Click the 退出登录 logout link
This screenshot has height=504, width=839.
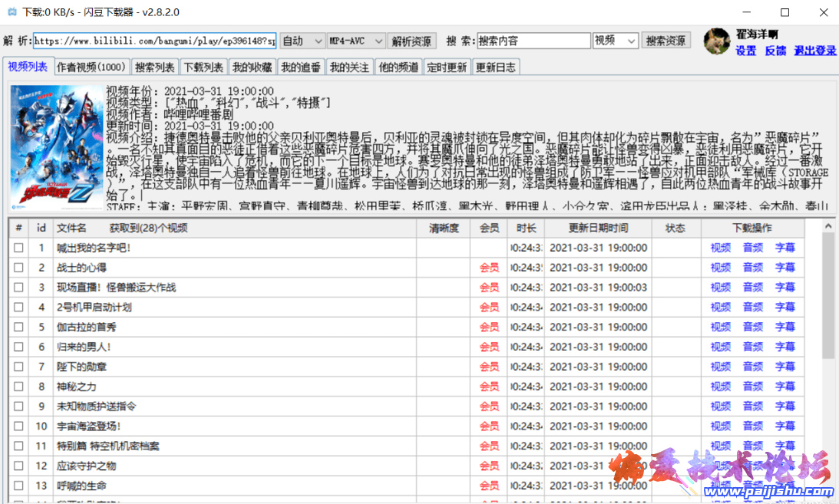point(816,51)
